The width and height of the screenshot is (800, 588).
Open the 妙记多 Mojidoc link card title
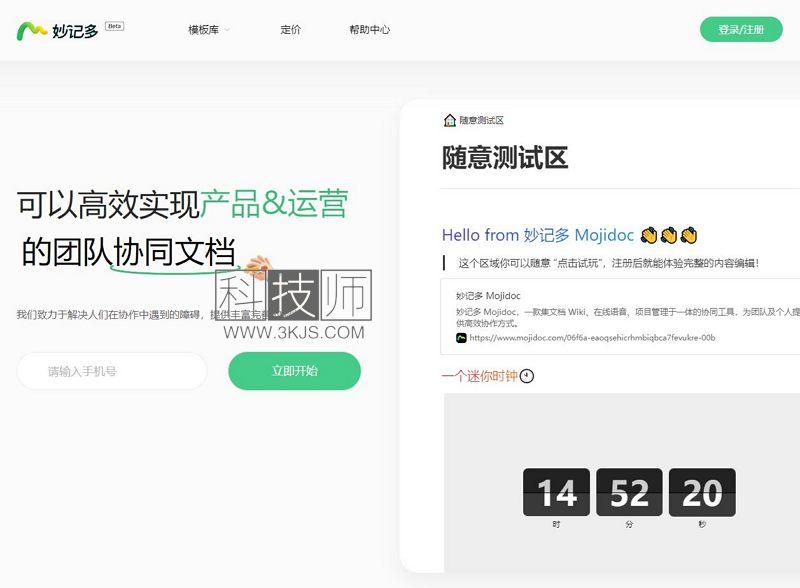[488, 296]
